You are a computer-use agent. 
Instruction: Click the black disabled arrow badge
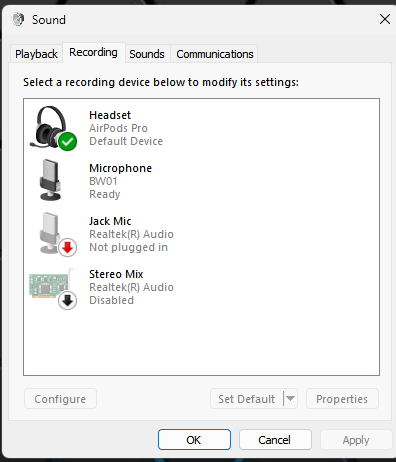[x=68, y=300]
